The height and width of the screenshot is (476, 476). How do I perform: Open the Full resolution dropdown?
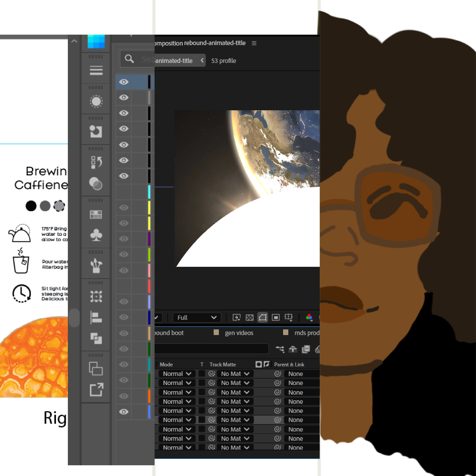(x=197, y=317)
